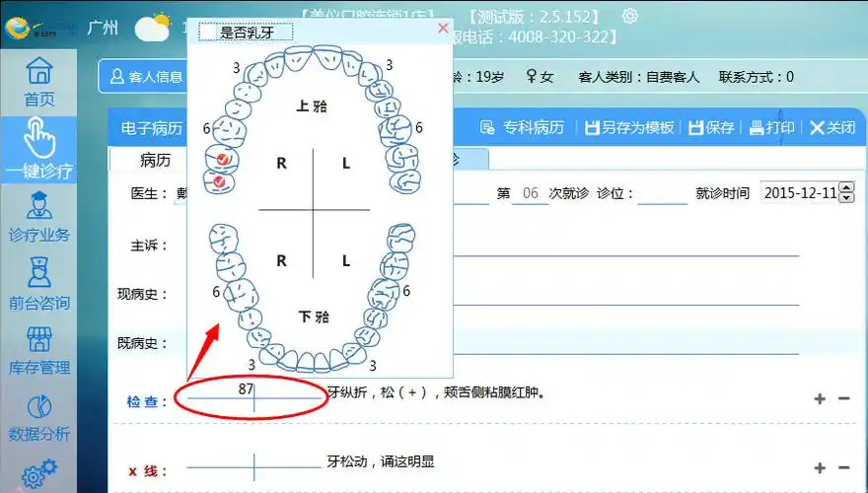Uncheck the checked tooth just above R label
The image size is (868, 493).
tap(222, 158)
